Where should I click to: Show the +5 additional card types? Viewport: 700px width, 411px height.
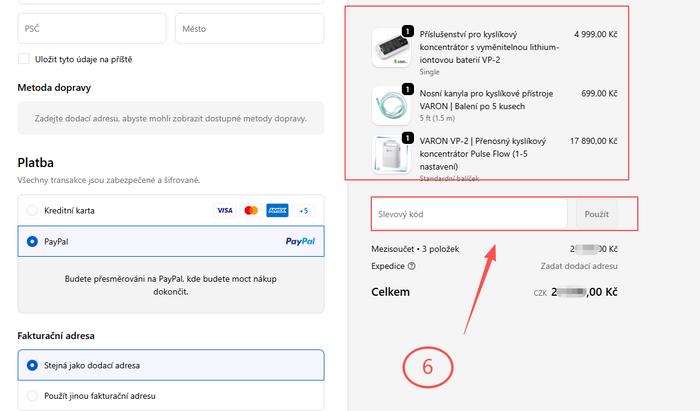tap(304, 211)
